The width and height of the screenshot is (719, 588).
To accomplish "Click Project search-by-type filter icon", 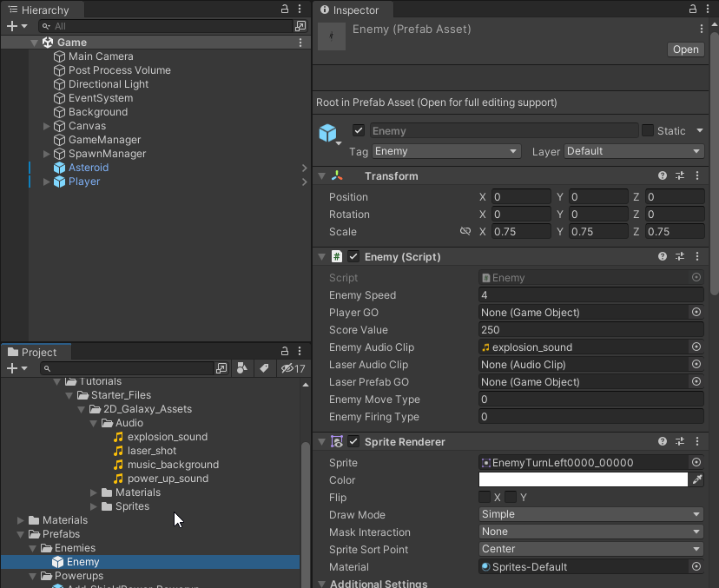I will click(242, 368).
